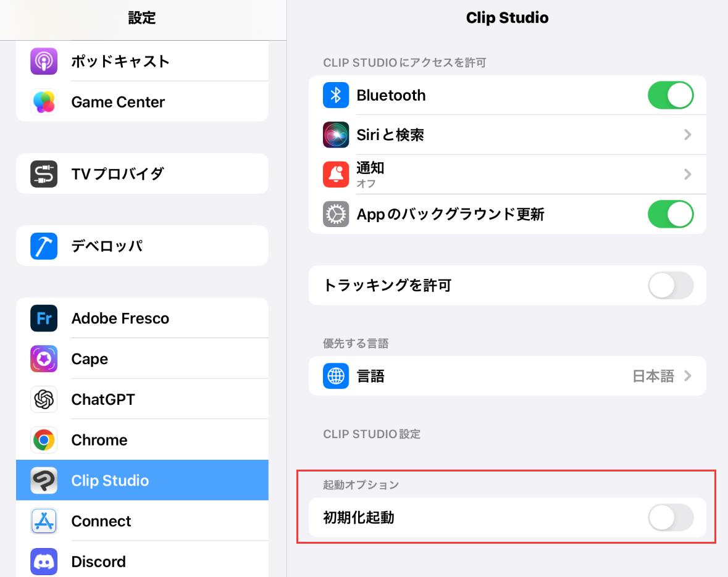Tap the Bluetooth icon
The image size is (728, 577).
(x=336, y=95)
